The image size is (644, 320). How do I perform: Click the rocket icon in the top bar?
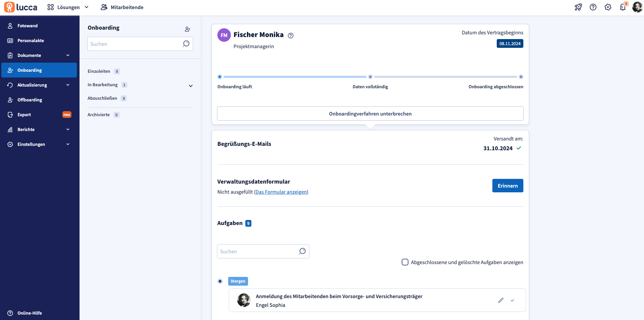[x=578, y=7]
